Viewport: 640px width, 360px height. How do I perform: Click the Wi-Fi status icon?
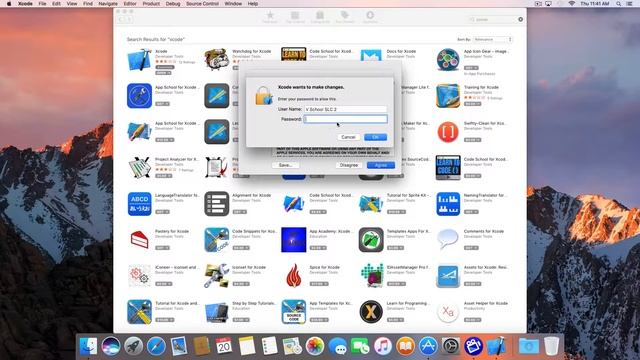[x=571, y=4]
